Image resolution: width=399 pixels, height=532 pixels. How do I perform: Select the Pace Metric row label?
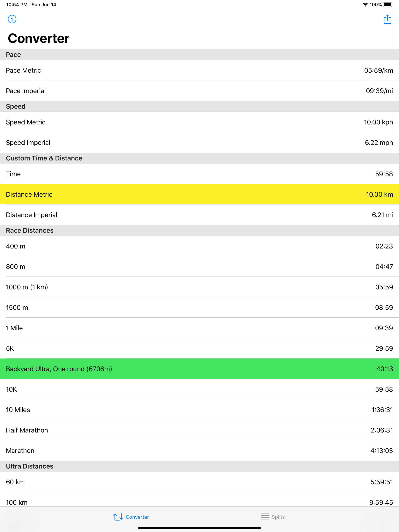point(23,70)
